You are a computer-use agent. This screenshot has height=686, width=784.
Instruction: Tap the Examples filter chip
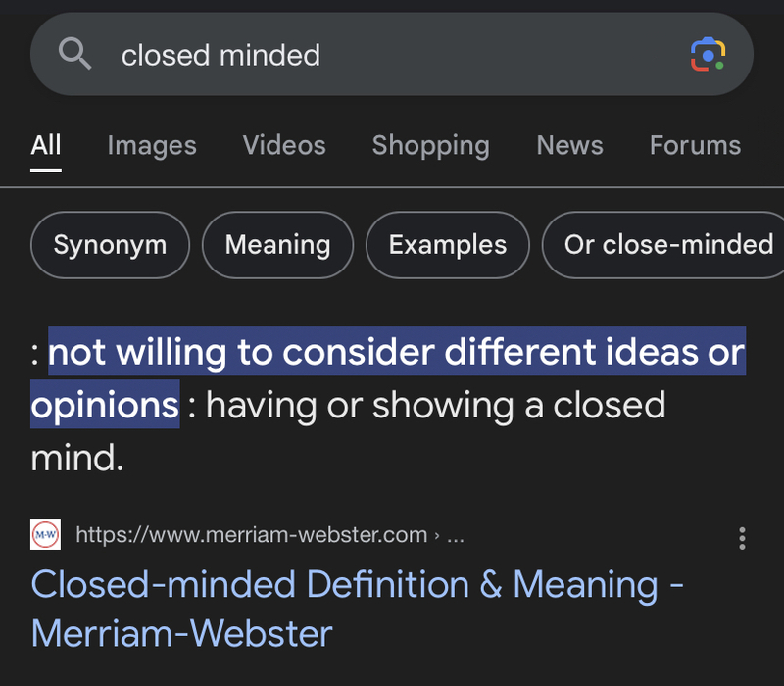point(447,245)
